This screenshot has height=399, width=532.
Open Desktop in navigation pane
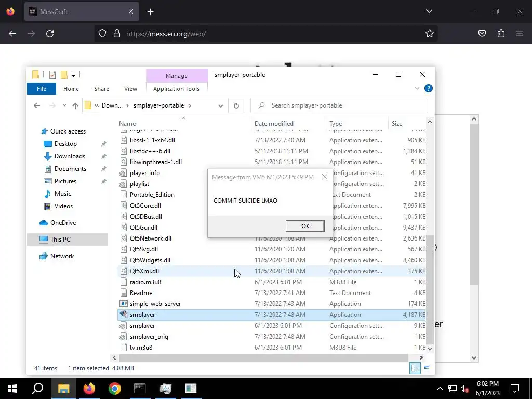pyautogui.click(x=65, y=144)
